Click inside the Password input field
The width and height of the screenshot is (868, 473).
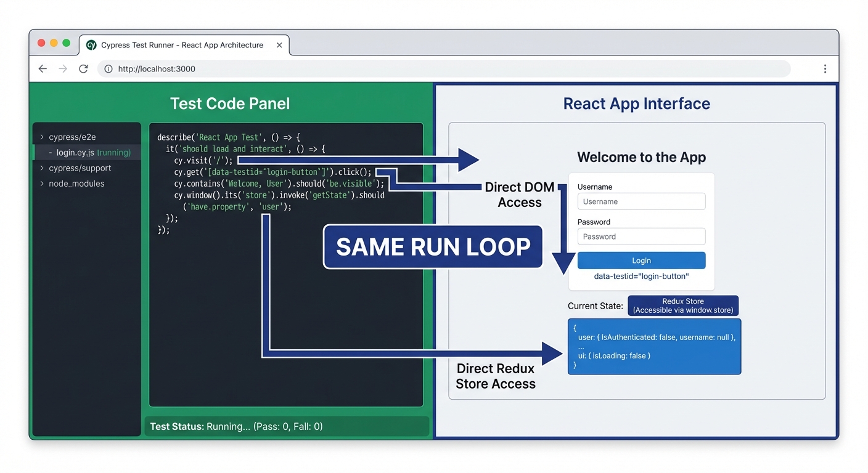click(641, 236)
